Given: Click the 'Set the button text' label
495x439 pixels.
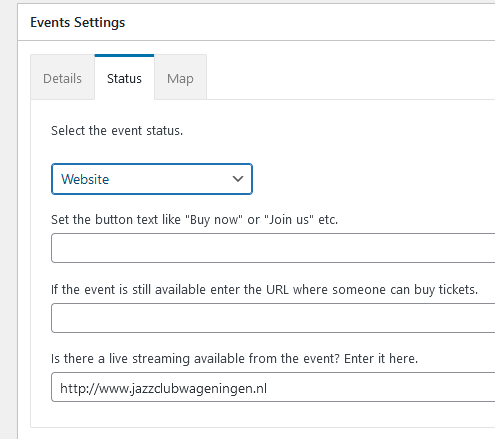Looking at the screenshot, I should (x=194, y=220).
